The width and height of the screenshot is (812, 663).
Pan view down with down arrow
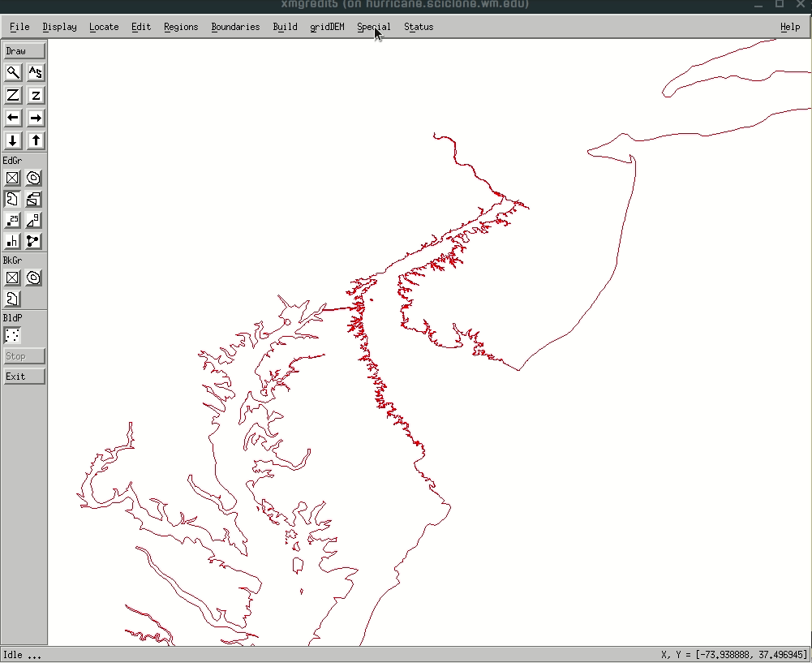[x=13, y=140]
